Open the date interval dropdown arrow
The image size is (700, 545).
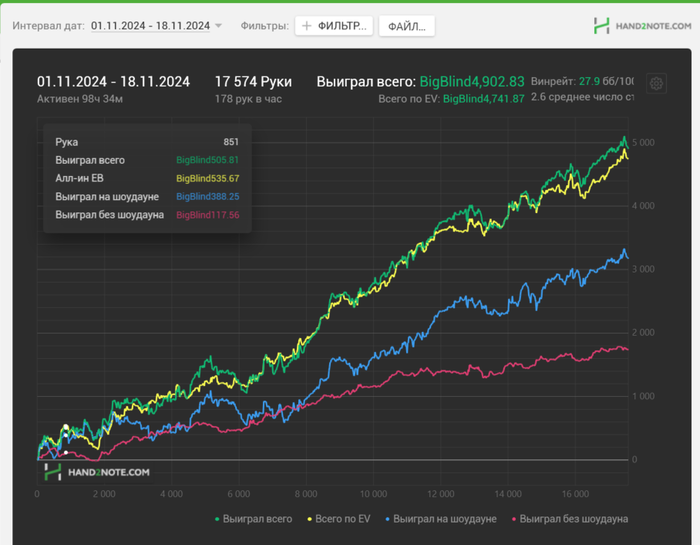[x=218, y=26]
